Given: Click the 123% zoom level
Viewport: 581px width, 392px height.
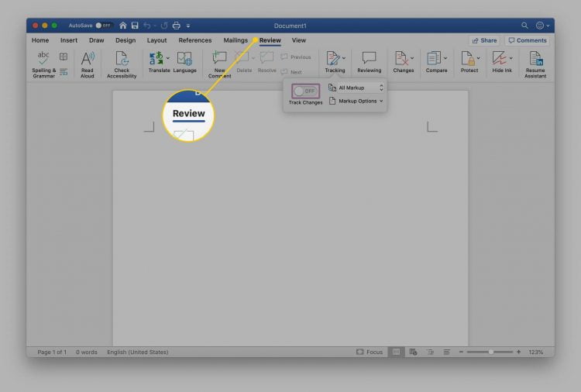Looking at the screenshot, I should point(536,352).
